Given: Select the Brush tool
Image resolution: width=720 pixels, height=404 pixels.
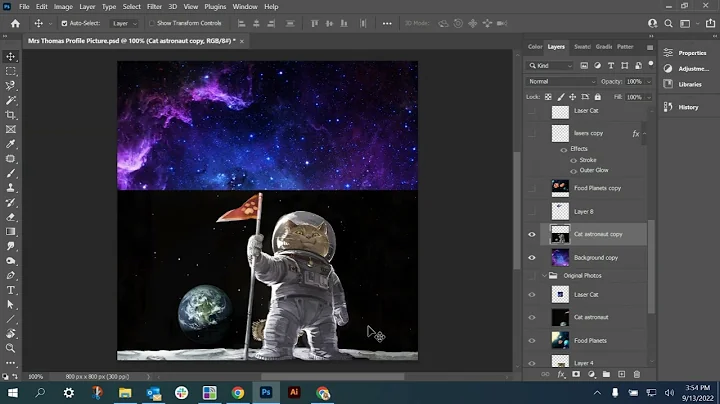Looking at the screenshot, I should [11, 174].
